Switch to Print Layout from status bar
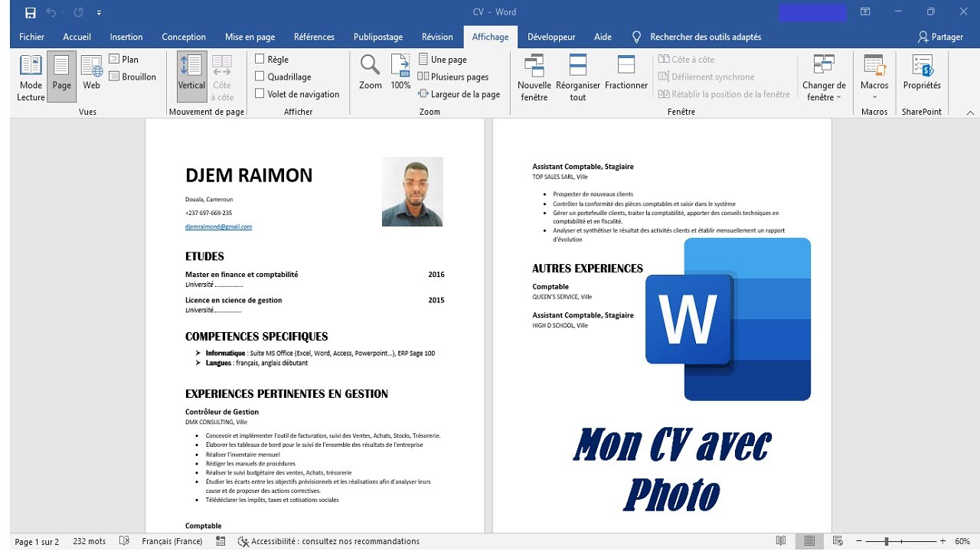Screen dimensions: 980x551 [x=809, y=541]
